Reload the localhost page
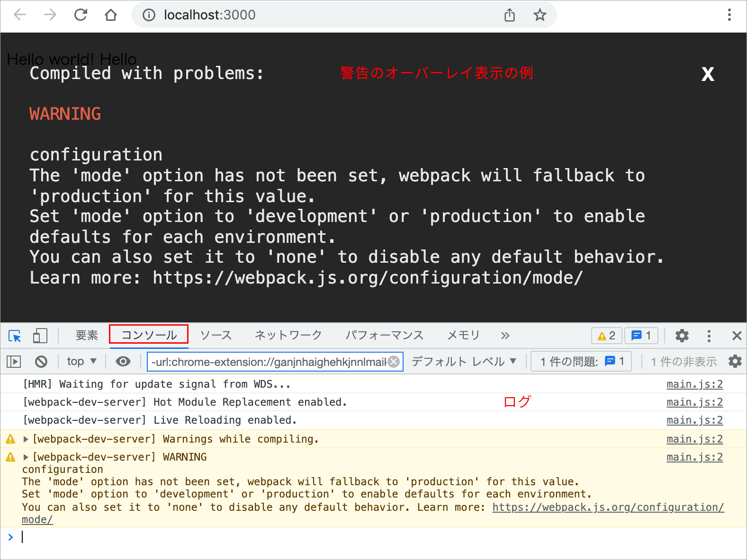 pyautogui.click(x=81, y=15)
